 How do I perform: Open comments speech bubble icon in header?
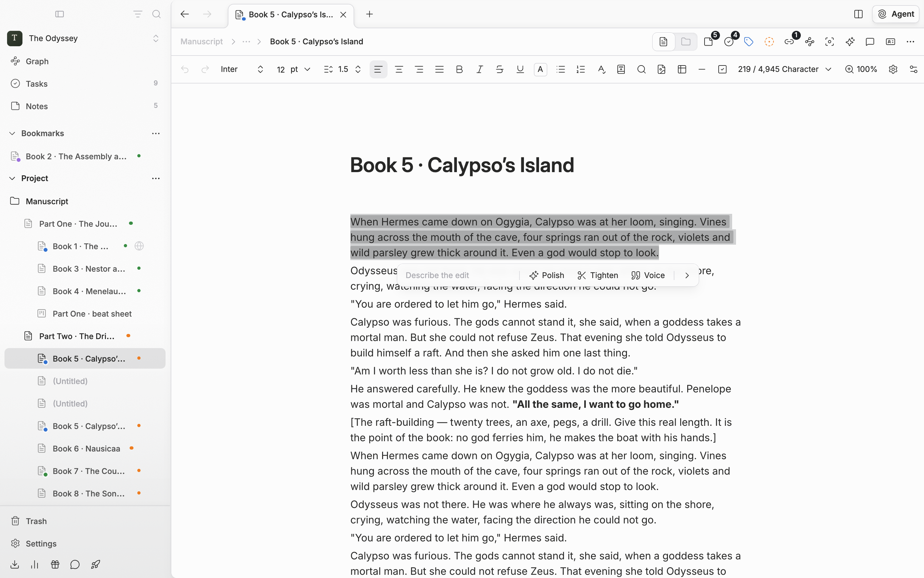click(x=870, y=42)
